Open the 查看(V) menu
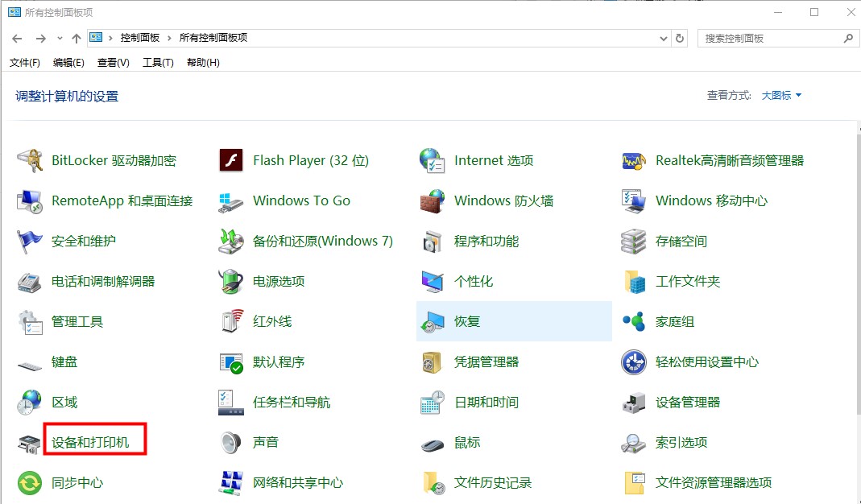The width and height of the screenshot is (861, 504). (113, 63)
